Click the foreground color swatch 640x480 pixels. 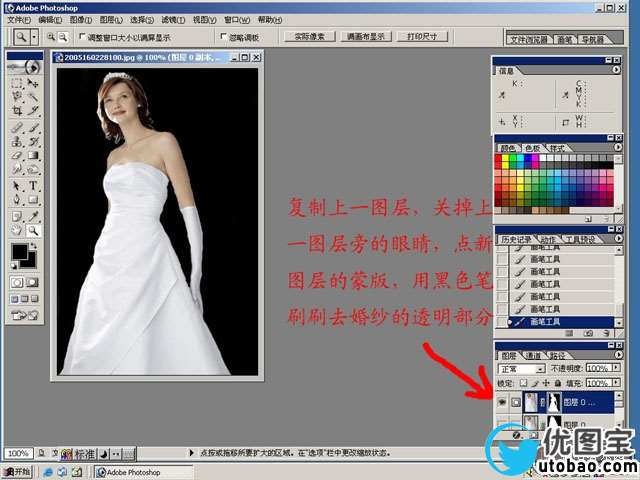coord(20,252)
